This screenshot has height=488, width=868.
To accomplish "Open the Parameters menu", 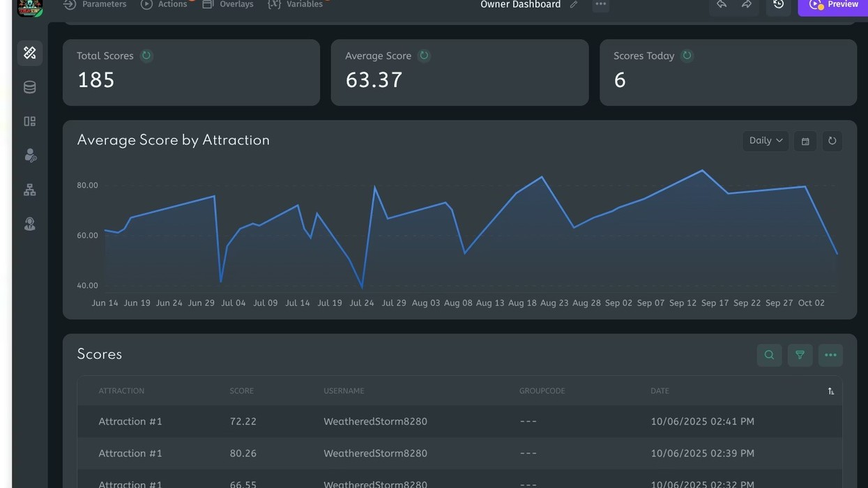I will coord(103,4).
